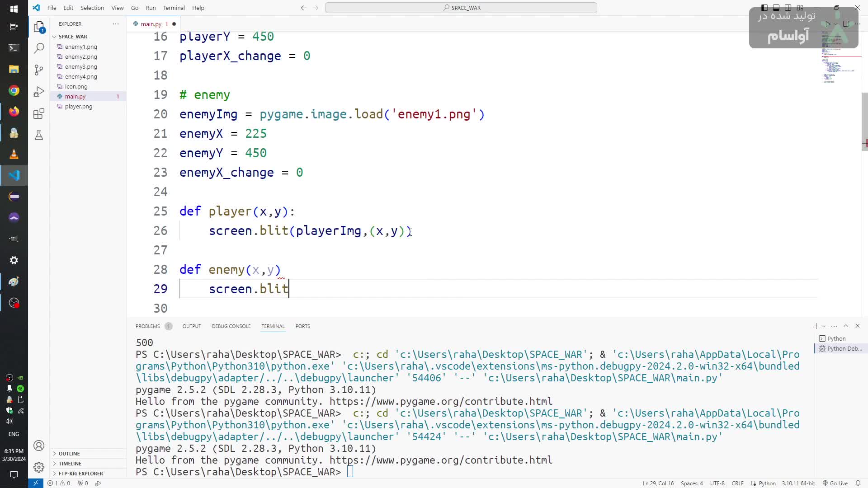Screen dimensions: 868x488
Task: Open Manage gear at sidebar bottom
Action: tap(39, 467)
